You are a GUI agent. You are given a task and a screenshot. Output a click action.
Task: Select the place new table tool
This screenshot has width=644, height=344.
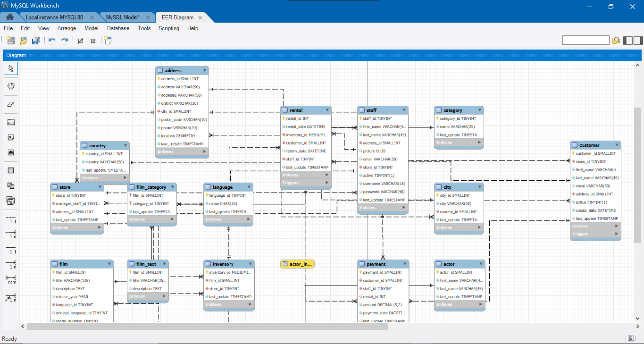tap(11, 170)
